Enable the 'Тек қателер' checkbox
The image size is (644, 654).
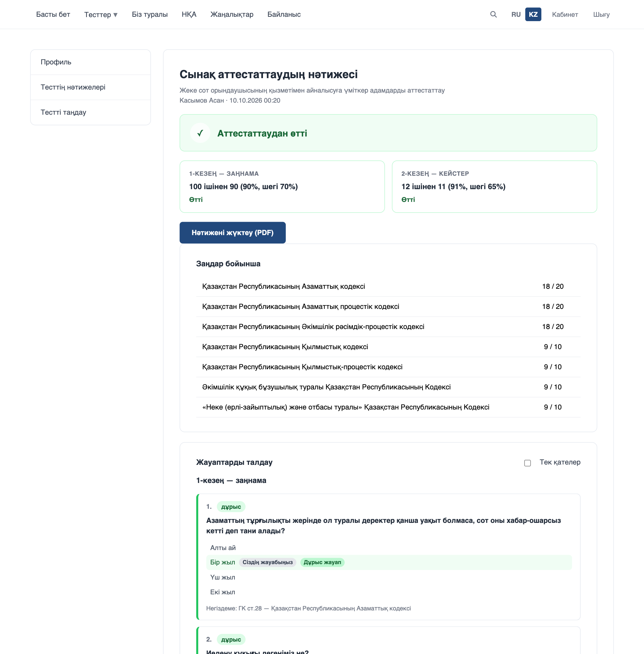527,462
